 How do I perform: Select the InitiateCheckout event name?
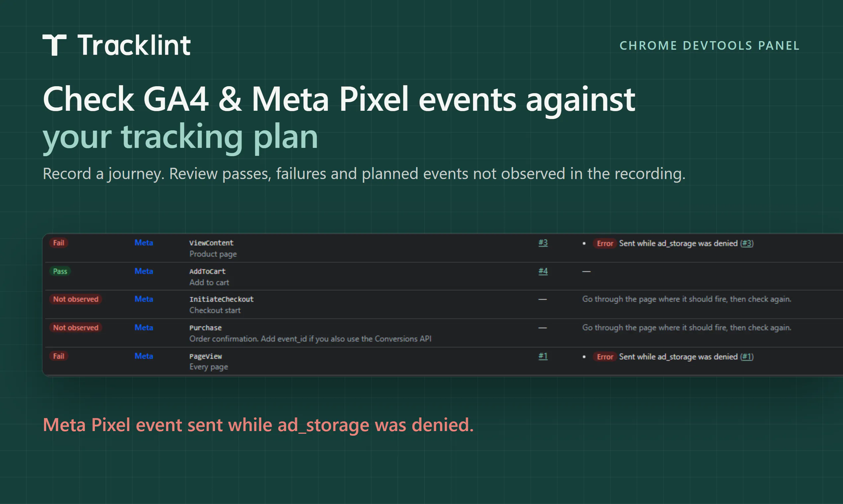221,299
